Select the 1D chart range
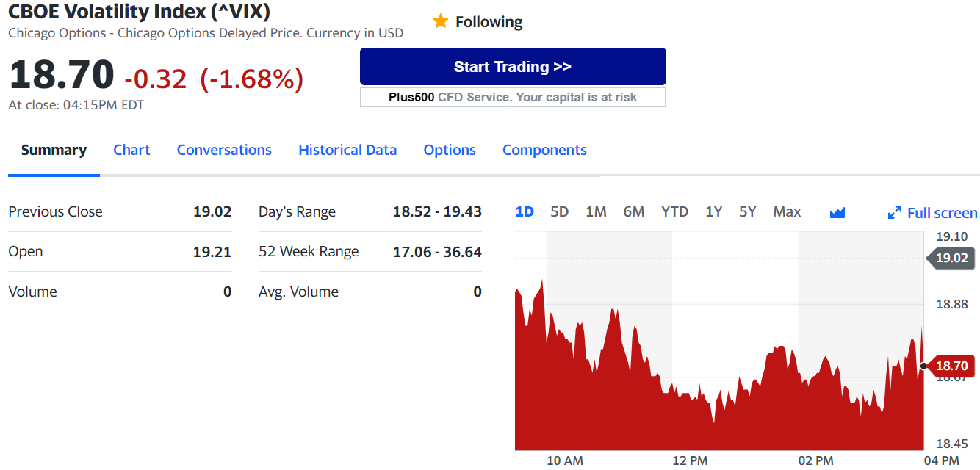 [x=525, y=211]
